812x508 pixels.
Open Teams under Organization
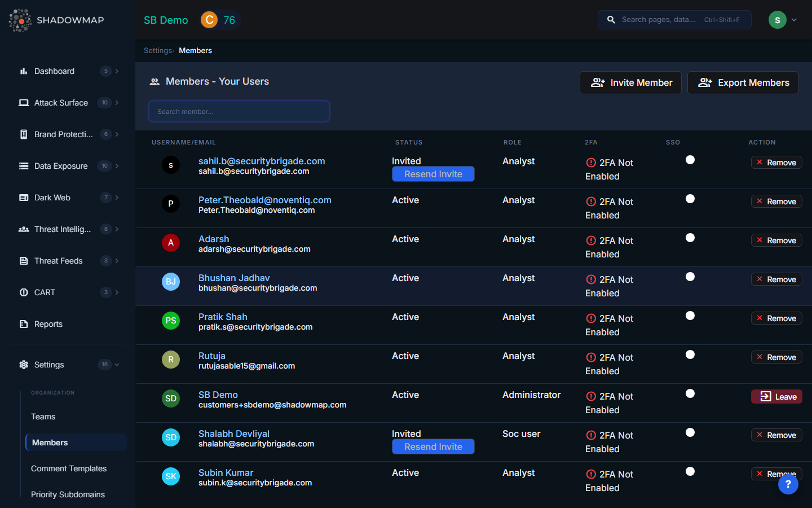43,417
